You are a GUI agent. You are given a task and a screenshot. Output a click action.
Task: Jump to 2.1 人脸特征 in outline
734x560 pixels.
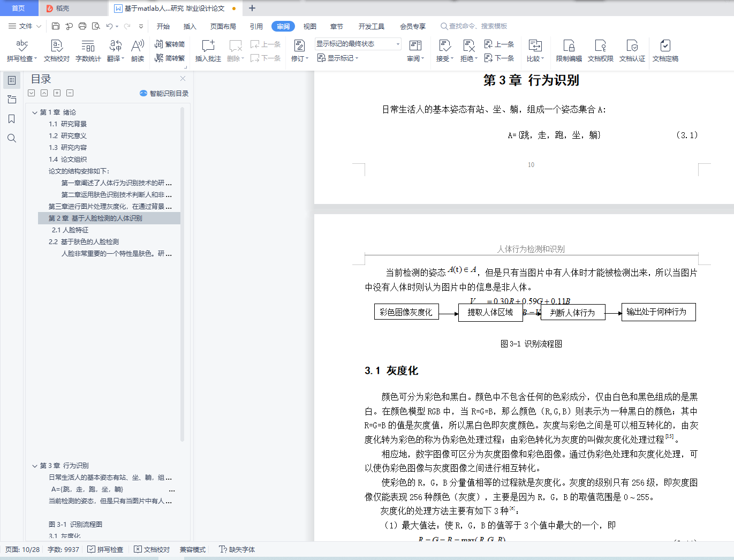(70, 230)
